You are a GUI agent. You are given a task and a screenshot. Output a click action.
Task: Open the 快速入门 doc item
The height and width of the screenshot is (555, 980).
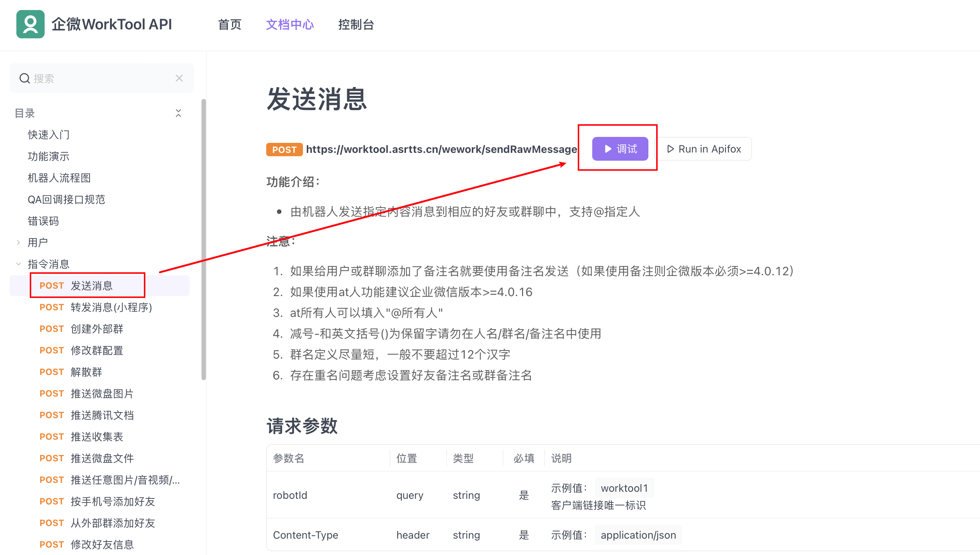click(x=48, y=135)
